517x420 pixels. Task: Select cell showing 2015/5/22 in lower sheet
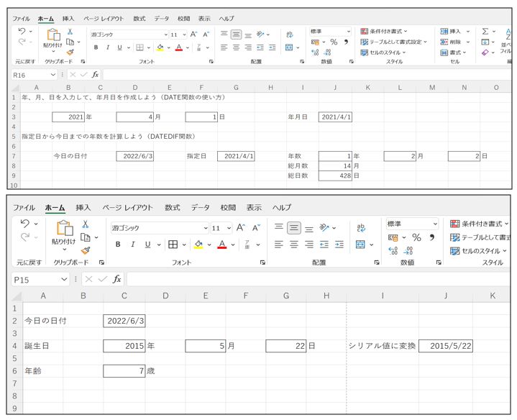[446, 346]
